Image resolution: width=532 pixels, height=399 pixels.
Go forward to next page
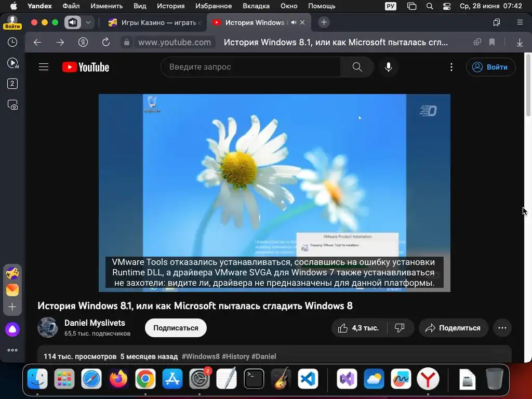[x=60, y=42]
